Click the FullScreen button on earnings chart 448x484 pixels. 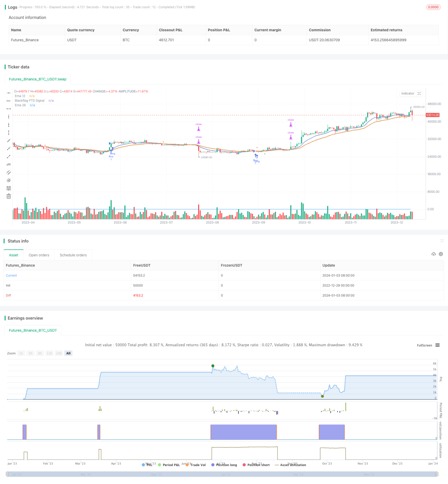(x=424, y=345)
